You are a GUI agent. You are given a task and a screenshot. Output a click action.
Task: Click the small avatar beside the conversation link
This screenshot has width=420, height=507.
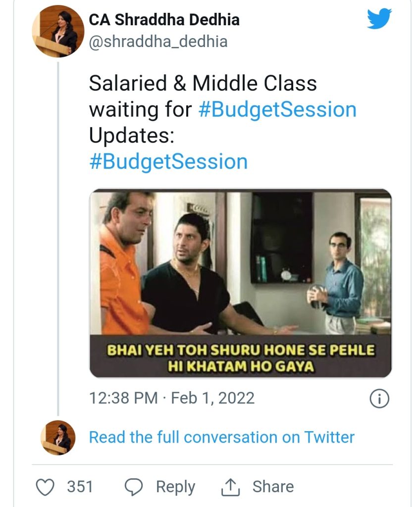coord(57,438)
